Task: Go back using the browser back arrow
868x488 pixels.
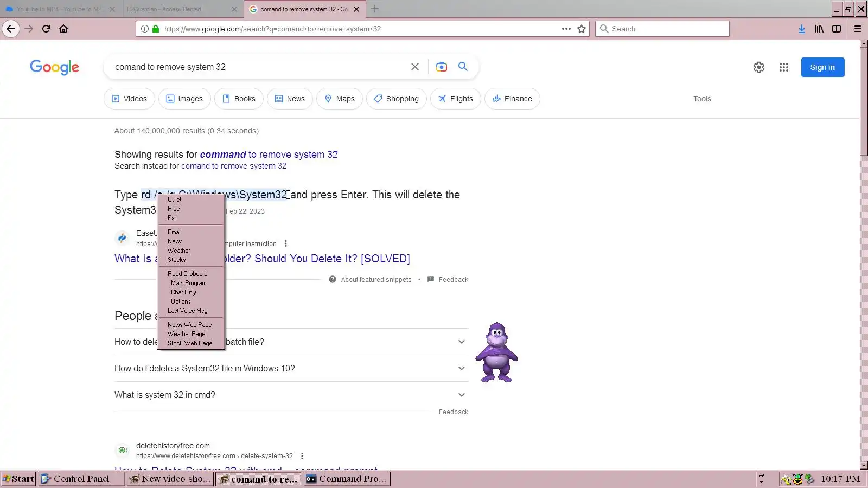Action: [11, 29]
